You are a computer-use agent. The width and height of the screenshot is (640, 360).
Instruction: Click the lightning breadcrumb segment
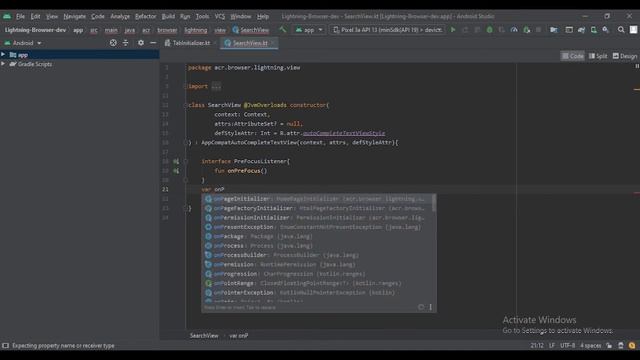click(x=196, y=30)
